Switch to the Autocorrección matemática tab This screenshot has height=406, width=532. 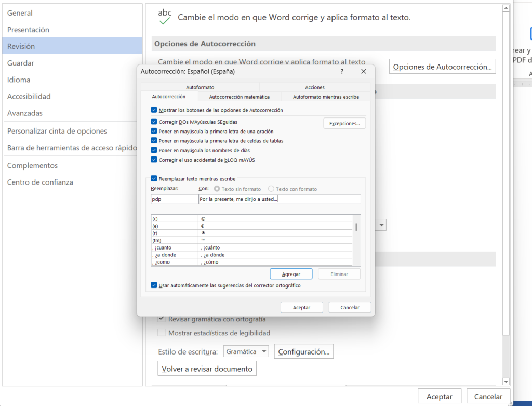pyautogui.click(x=239, y=97)
